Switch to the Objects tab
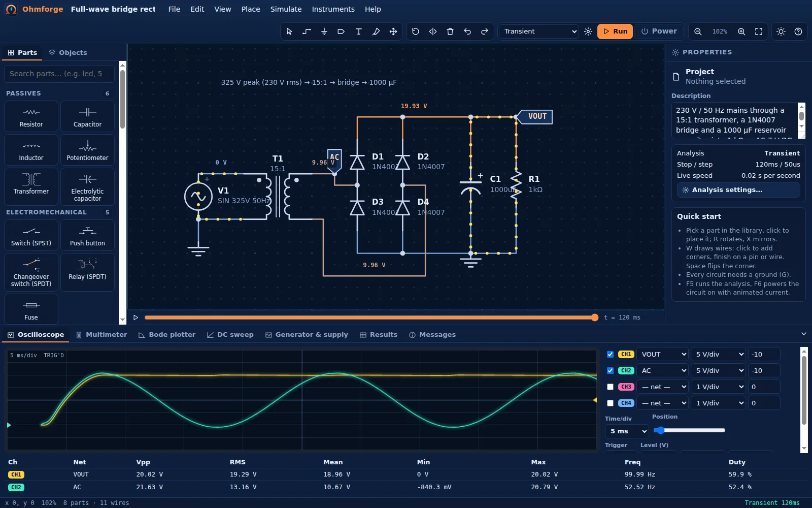 68,52
